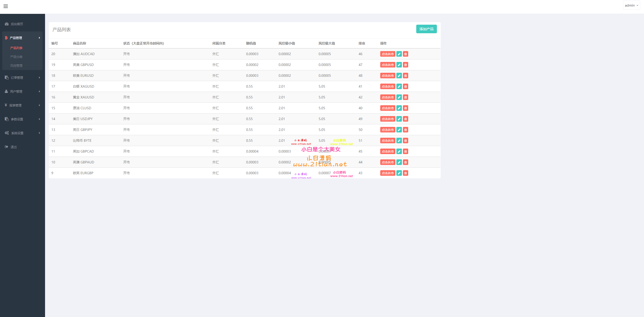The height and width of the screenshot is (317, 644).
Task: Toggle GBPJPY market closed button
Action: 388,130
